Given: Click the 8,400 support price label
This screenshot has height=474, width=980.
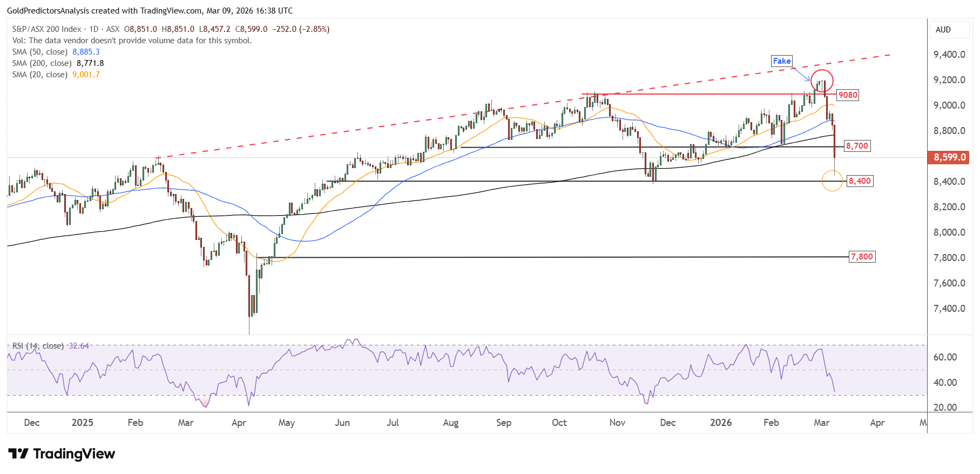Looking at the screenshot, I should click(x=860, y=181).
